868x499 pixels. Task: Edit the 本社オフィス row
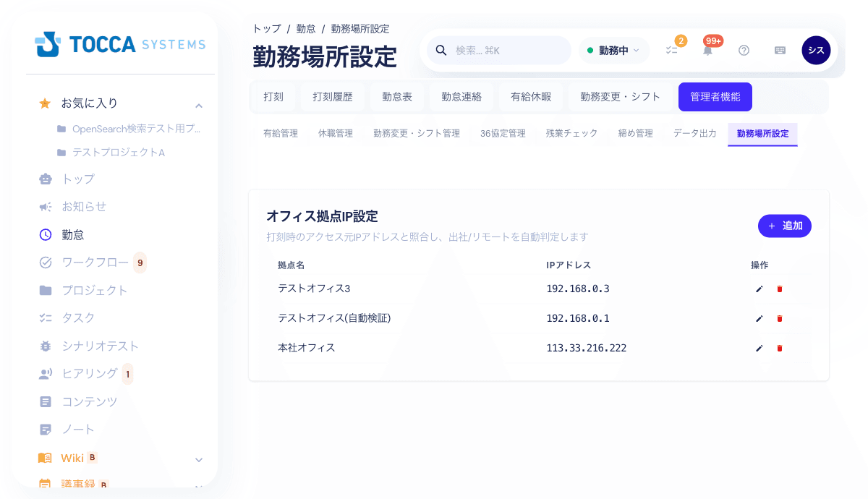coord(759,348)
